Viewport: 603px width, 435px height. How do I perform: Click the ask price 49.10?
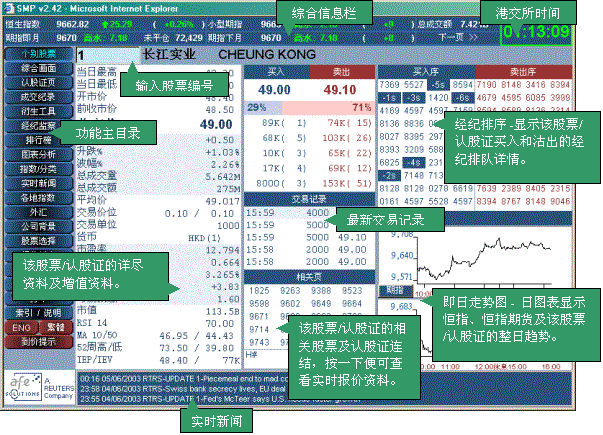pyautogui.click(x=340, y=90)
